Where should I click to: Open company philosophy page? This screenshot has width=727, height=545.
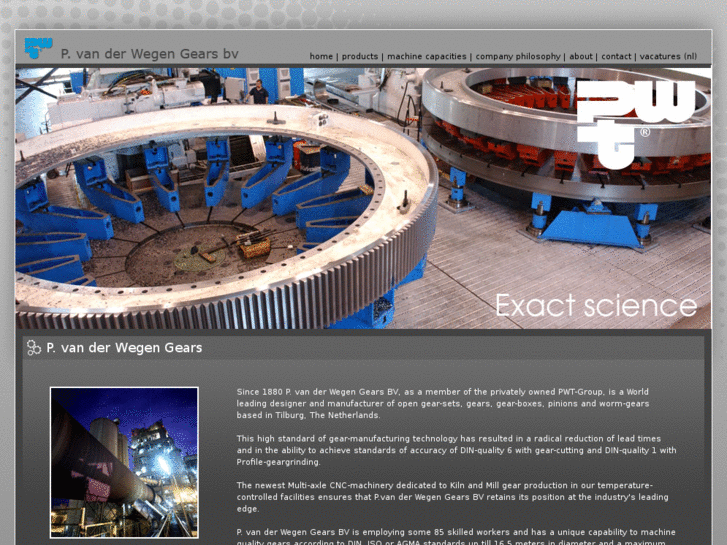coord(518,57)
